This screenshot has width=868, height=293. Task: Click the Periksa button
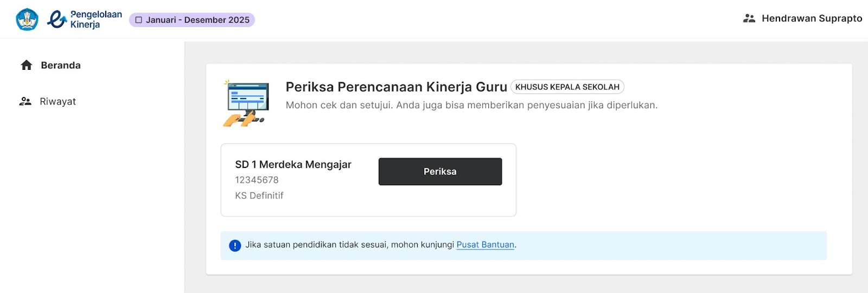pyautogui.click(x=440, y=172)
